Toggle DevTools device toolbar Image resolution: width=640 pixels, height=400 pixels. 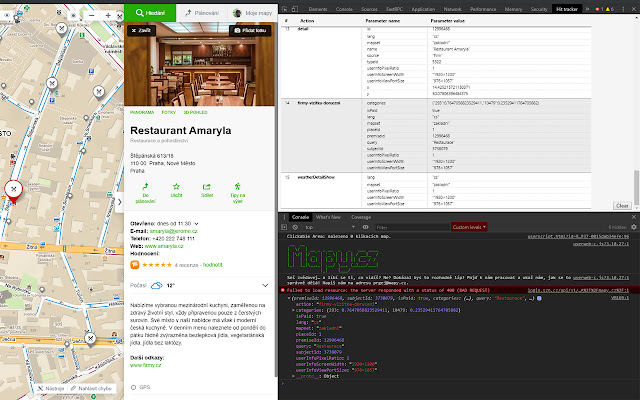click(x=295, y=9)
